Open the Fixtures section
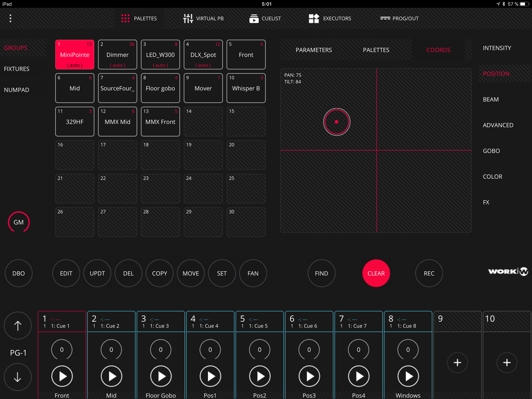The image size is (532, 399). [17, 69]
